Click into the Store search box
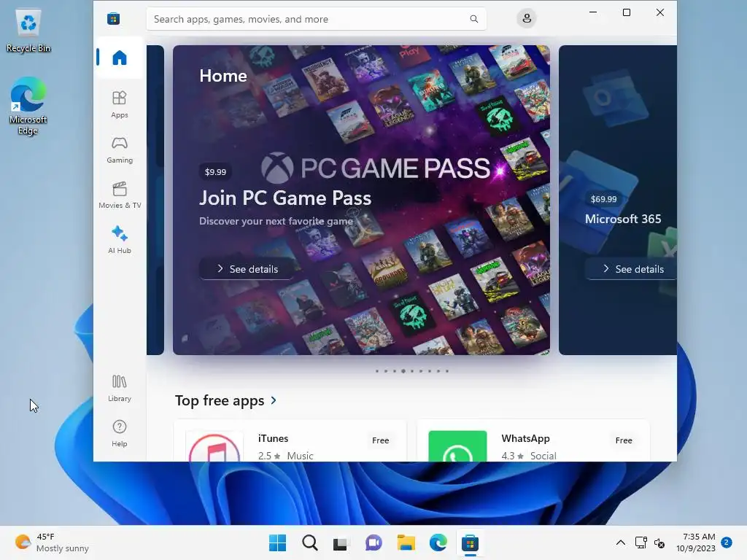The width and height of the screenshot is (747, 560). 317,19
